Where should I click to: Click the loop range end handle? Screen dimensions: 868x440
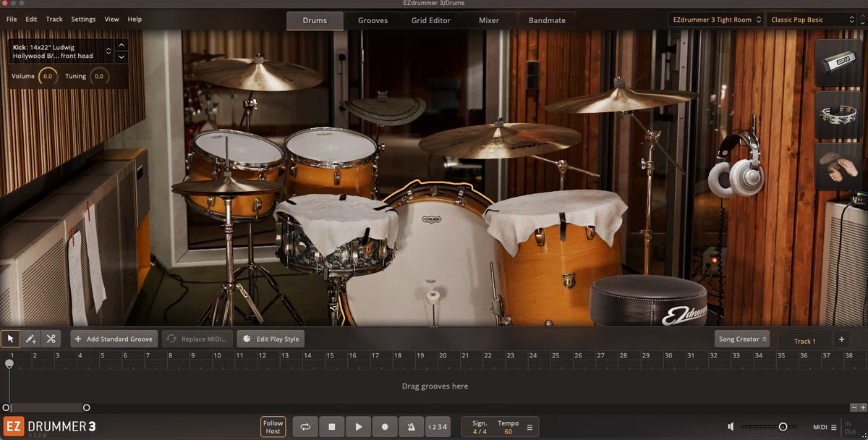86,407
